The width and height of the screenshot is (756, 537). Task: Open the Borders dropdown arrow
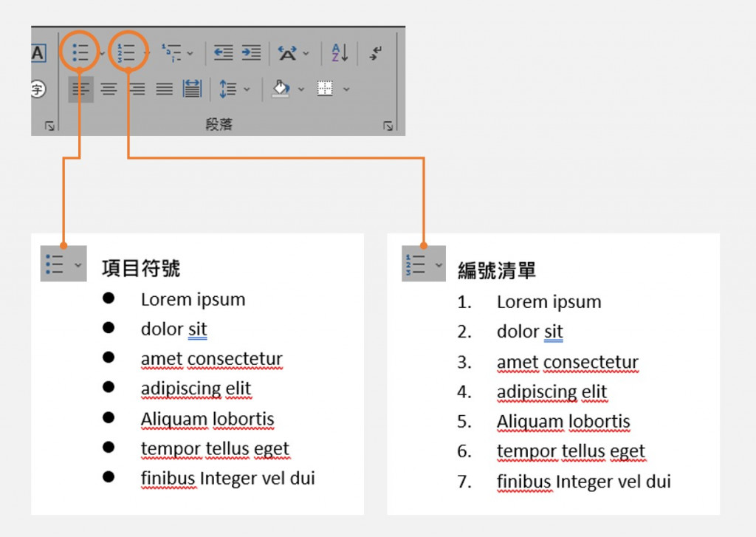point(346,89)
